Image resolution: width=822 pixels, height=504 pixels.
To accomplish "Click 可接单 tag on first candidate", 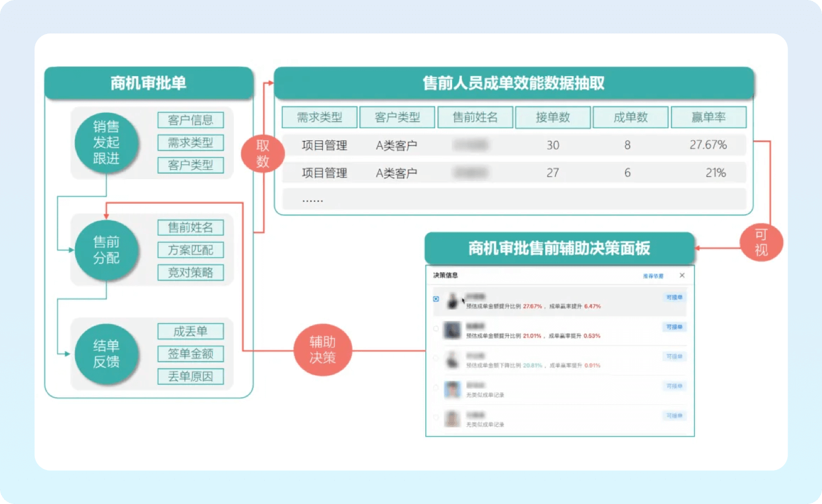I will point(674,297).
